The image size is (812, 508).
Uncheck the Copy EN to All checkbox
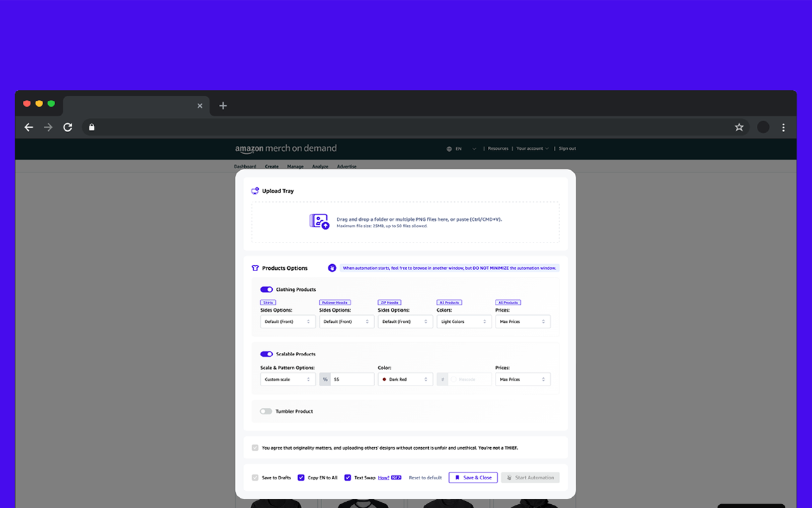tap(301, 478)
